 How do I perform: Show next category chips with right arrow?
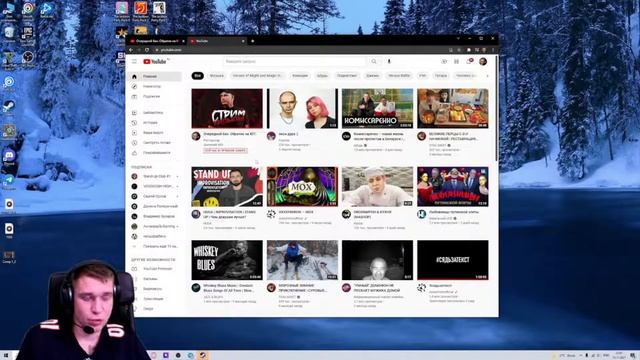[x=487, y=76]
